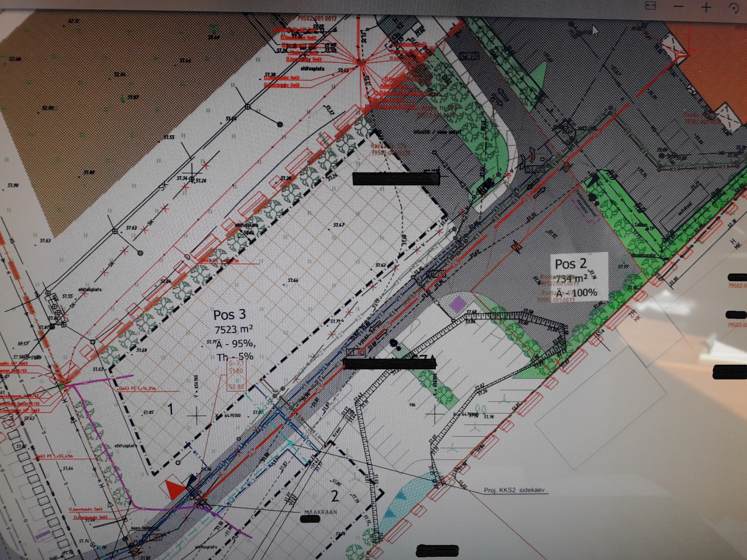Click the red triangle entrance marker

[x=174, y=489]
